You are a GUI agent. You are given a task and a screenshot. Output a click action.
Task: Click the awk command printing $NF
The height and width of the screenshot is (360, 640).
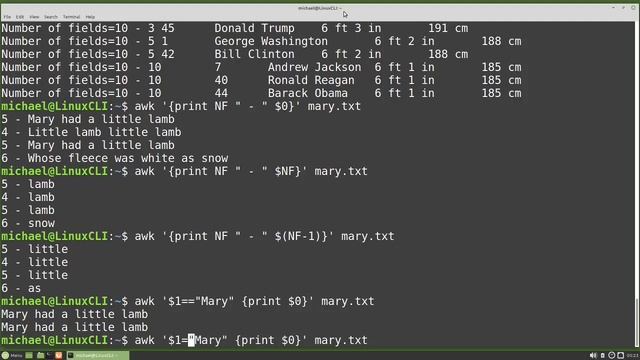[251, 171]
